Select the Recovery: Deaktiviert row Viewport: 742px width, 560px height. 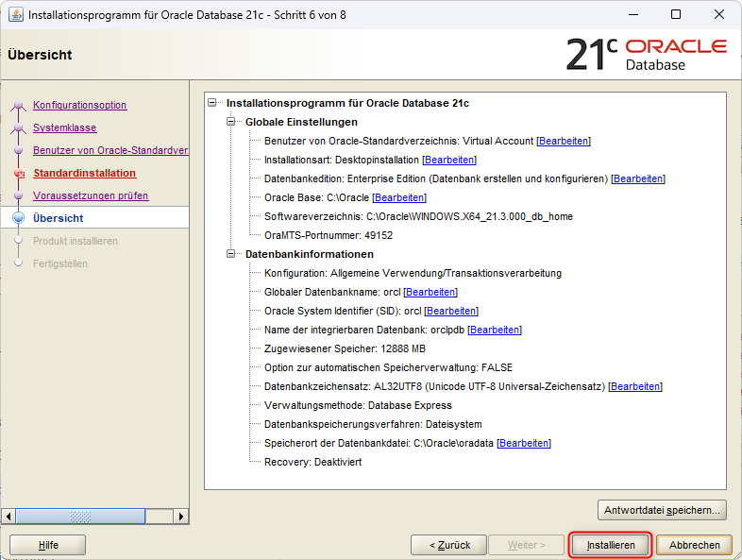coord(312,462)
